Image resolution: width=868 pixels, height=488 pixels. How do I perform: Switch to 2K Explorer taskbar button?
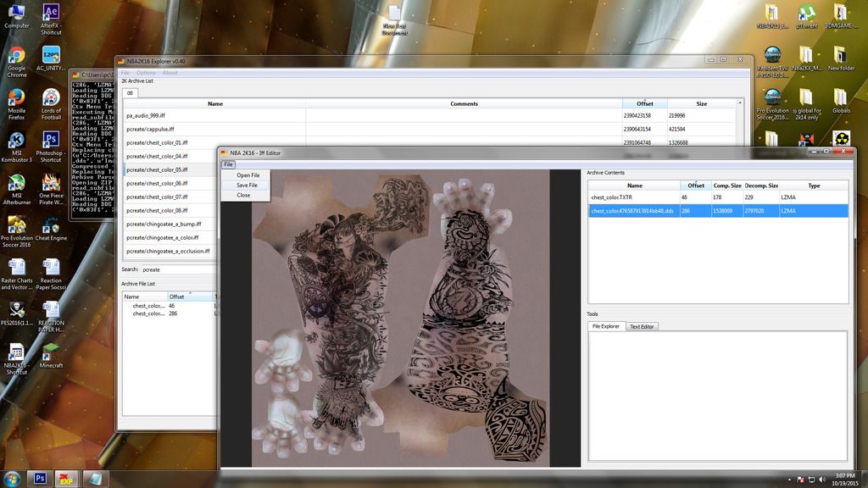tap(66, 478)
